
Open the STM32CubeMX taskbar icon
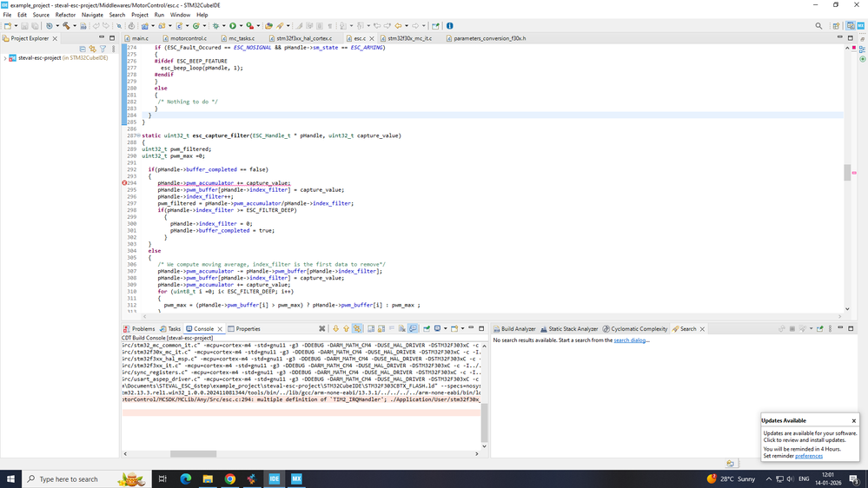[x=296, y=478]
